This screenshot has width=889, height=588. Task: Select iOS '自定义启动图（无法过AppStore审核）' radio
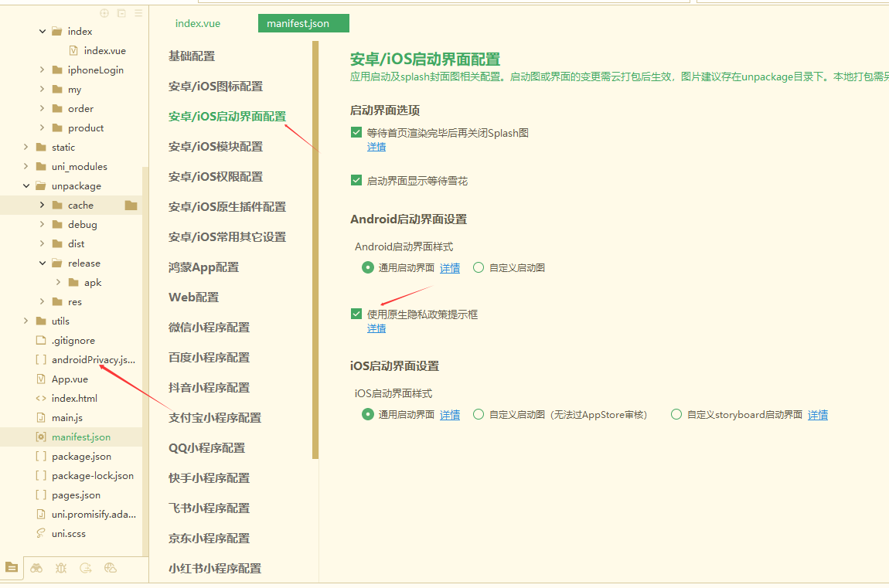479,415
